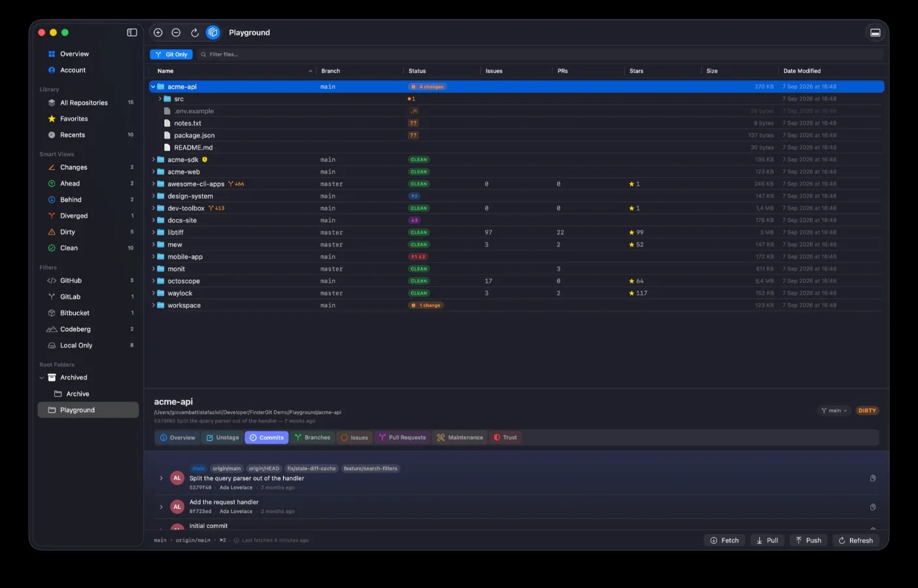This screenshot has height=588, width=918.
Task: Collapse the acme-api repository row
Action: [153, 87]
